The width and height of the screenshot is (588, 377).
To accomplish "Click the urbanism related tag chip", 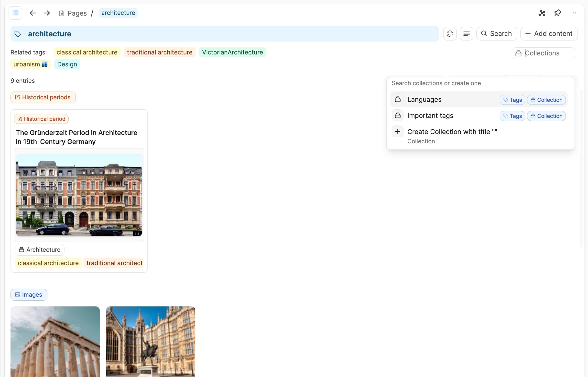I will pyautogui.click(x=30, y=64).
